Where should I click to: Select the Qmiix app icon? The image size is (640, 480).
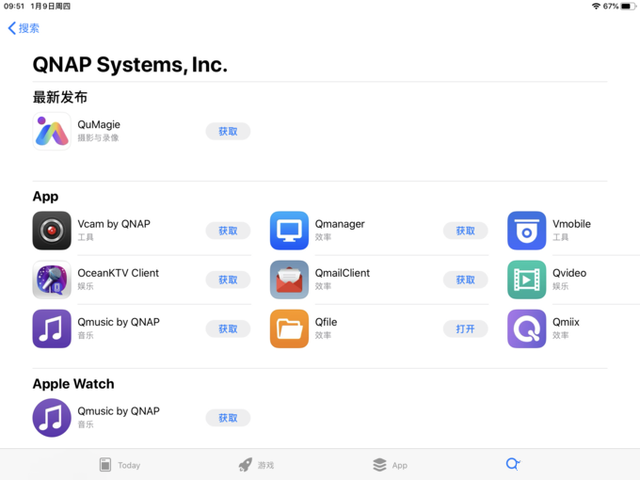(526, 329)
